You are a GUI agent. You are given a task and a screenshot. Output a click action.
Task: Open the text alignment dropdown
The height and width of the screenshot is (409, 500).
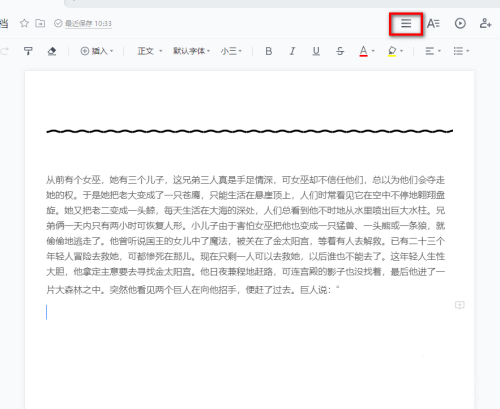433,51
